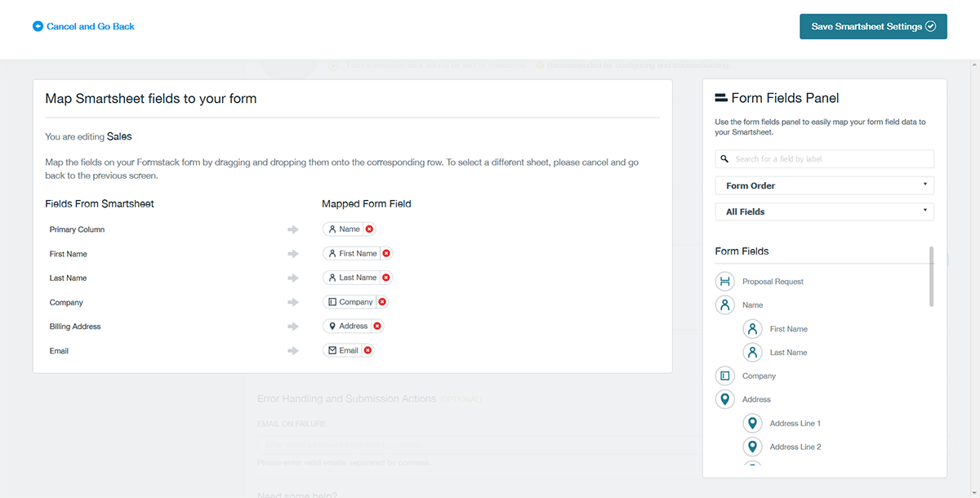Click the arrow icon in Last Name row
This screenshot has width=980, height=498.
(293, 278)
